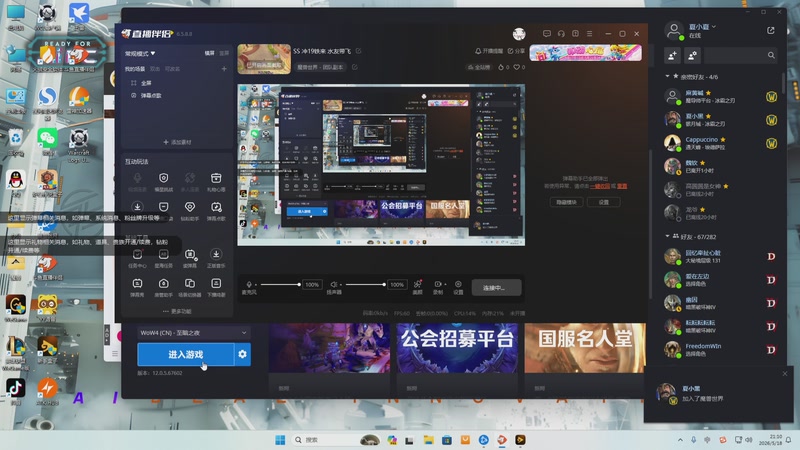Click the 连接中 stream button

tap(496, 288)
